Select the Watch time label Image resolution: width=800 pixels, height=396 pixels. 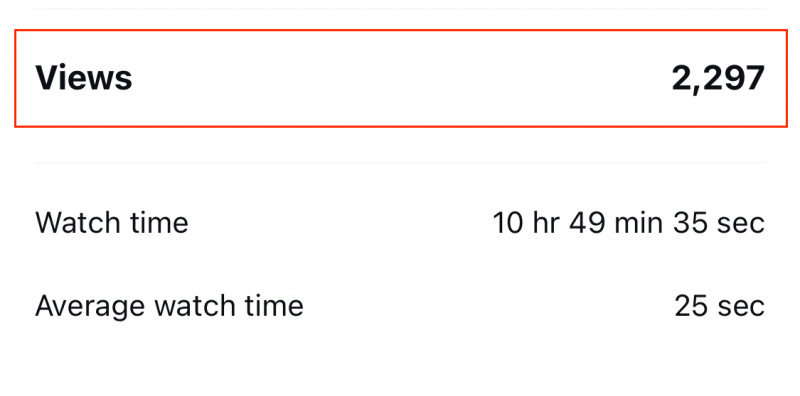tap(111, 223)
